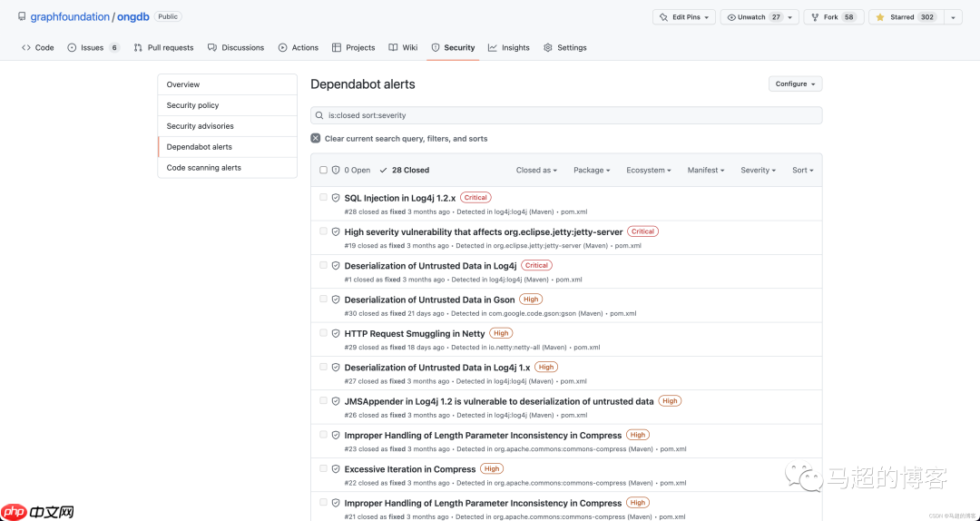Viewport: 980px width, 521px height.
Task: Click the fork icon in Fork button
Action: (815, 17)
